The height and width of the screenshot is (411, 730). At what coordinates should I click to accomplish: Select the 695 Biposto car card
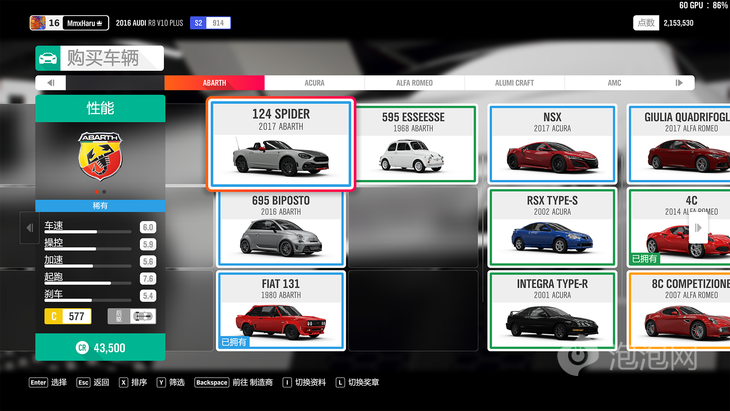pos(281,228)
